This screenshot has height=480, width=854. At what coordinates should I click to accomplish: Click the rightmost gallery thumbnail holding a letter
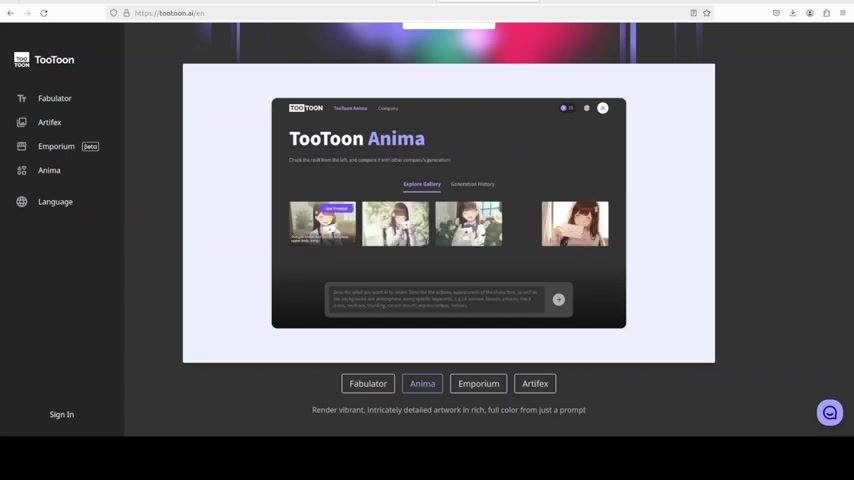[575, 223]
